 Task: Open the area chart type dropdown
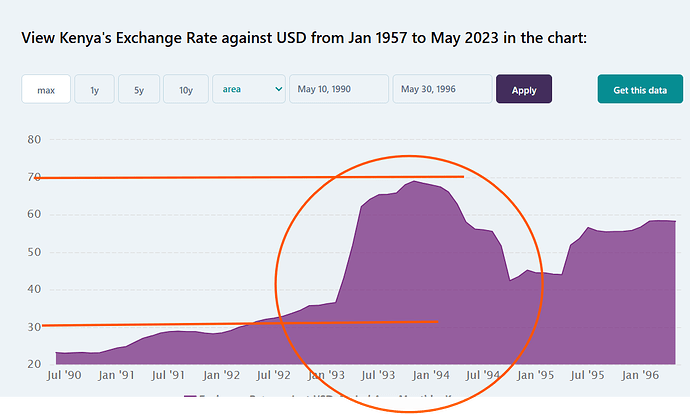(x=249, y=90)
